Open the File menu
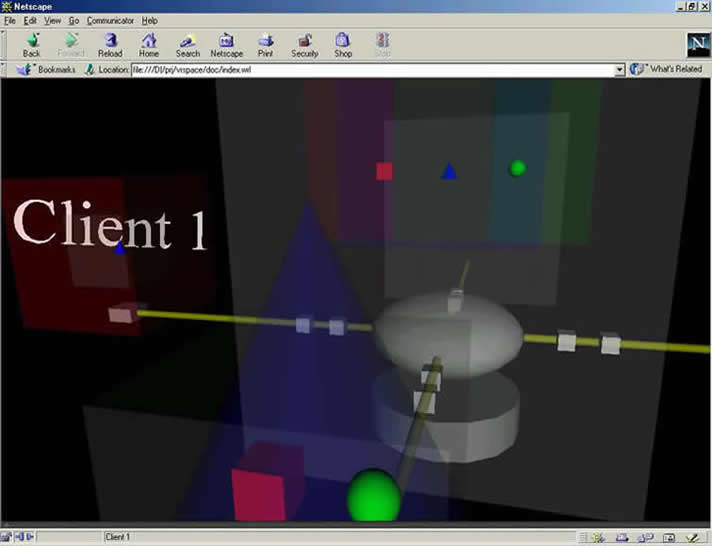The height and width of the screenshot is (546, 712). click(9, 20)
